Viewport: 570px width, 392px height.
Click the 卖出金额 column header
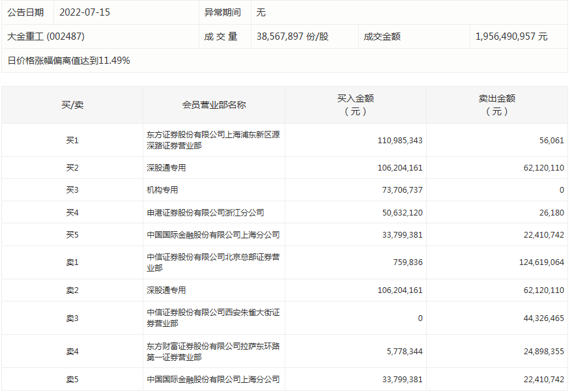497,105
